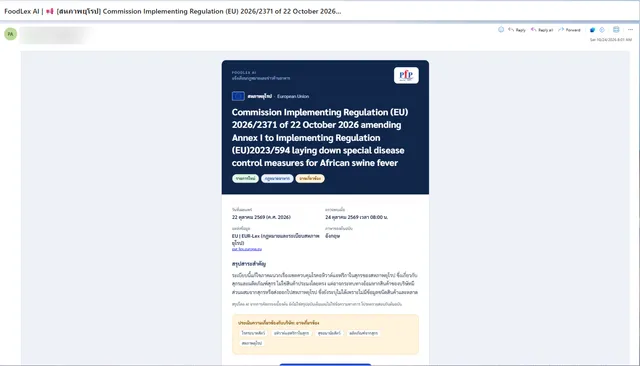Click the email timestamp Sat 10/24/2026 8:01 AM
Image resolution: width=640 pixels, height=366 pixels.
pos(611,40)
